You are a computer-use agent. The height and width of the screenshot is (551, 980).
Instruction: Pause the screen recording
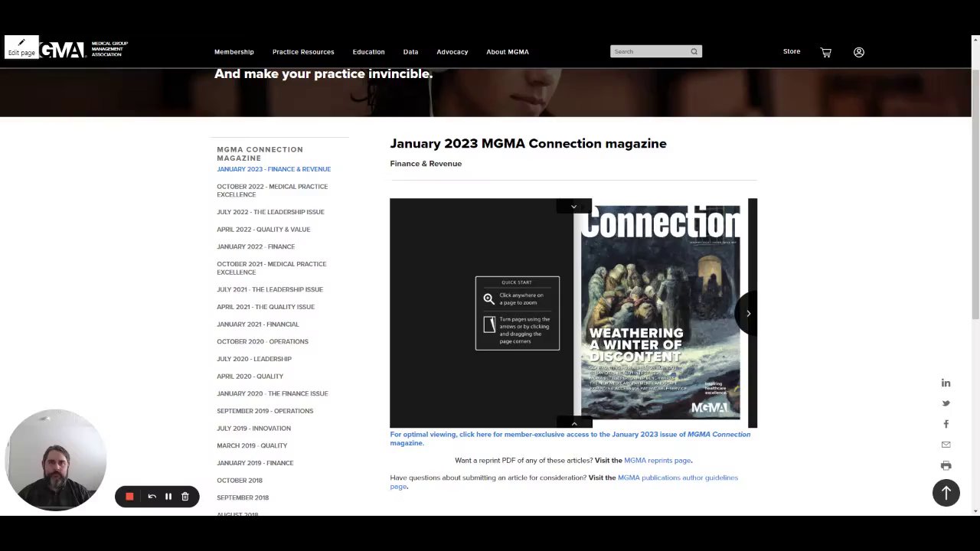168,497
